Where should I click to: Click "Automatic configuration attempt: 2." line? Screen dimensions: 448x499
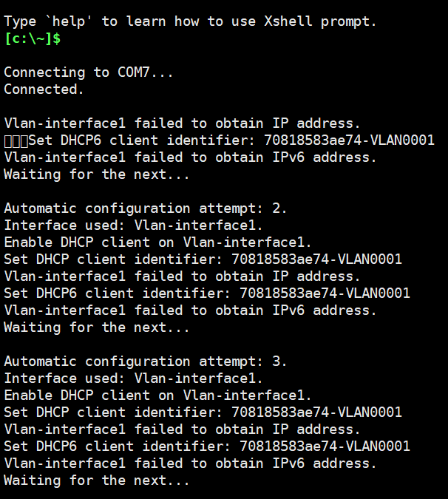(146, 208)
